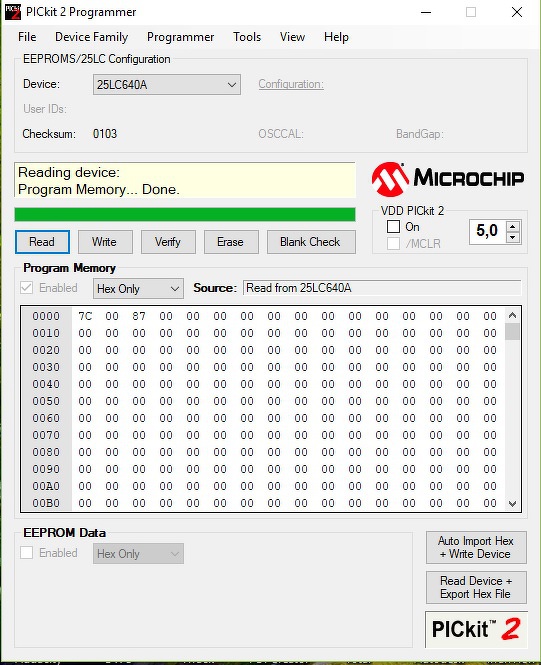Click the Source field Read from 25LC640A

[382, 288]
